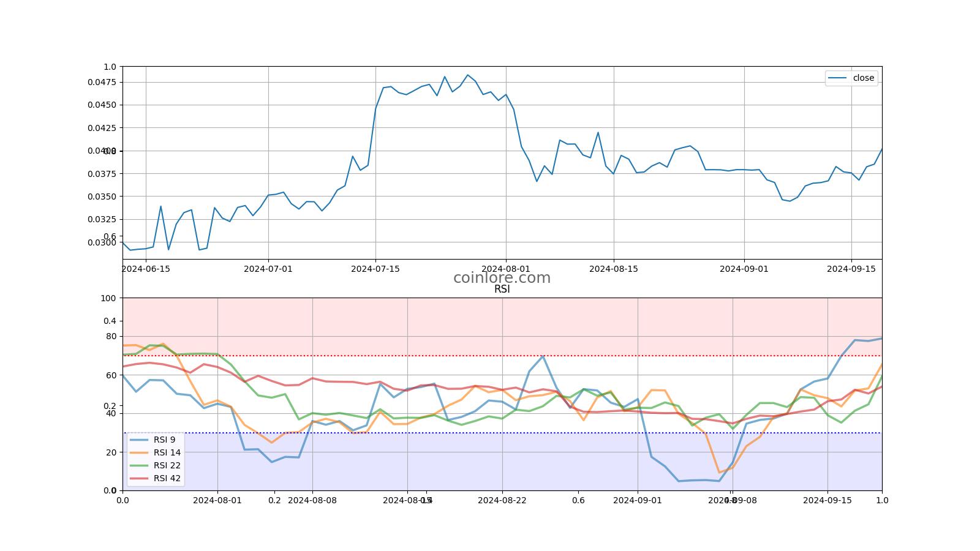This screenshot has height=551, width=980.
Task: Click the RSI axis value 80
Action: click(x=111, y=336)
